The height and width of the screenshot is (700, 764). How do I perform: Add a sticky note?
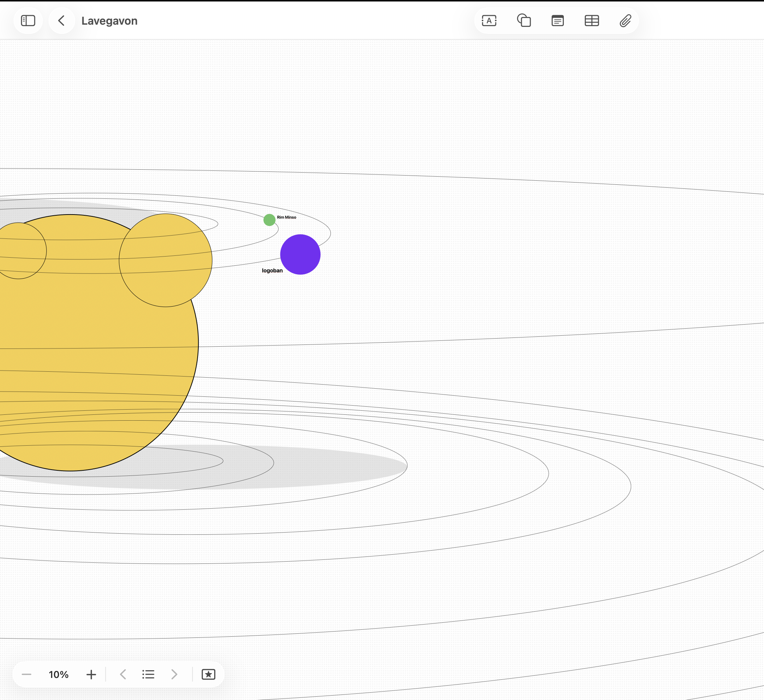(558, 21)
